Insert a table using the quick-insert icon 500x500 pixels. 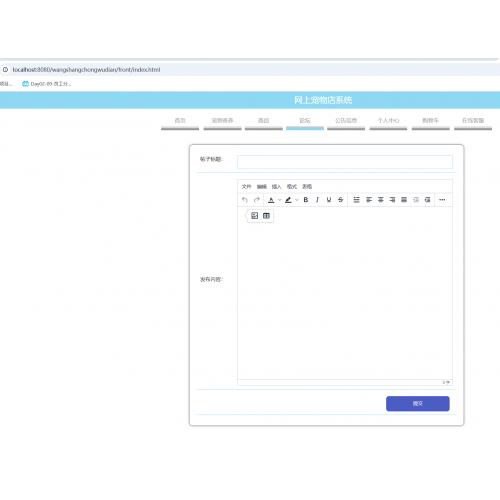pos(266,216)
